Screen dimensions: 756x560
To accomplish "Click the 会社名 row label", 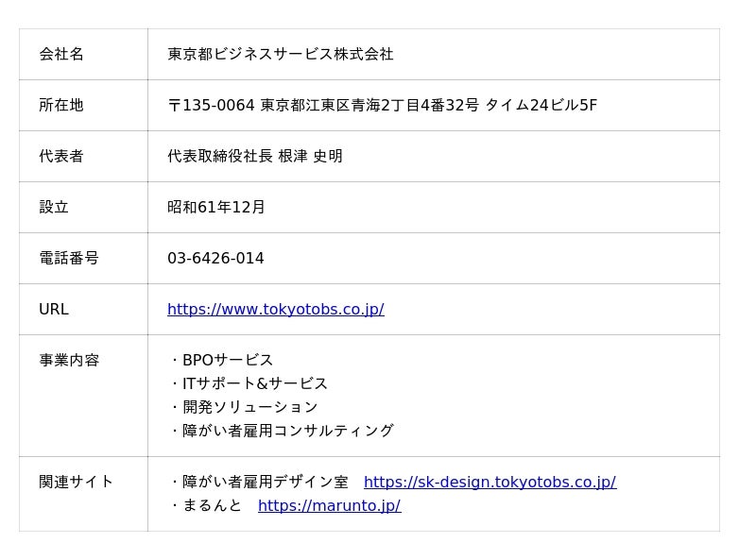I will (61, 55).
